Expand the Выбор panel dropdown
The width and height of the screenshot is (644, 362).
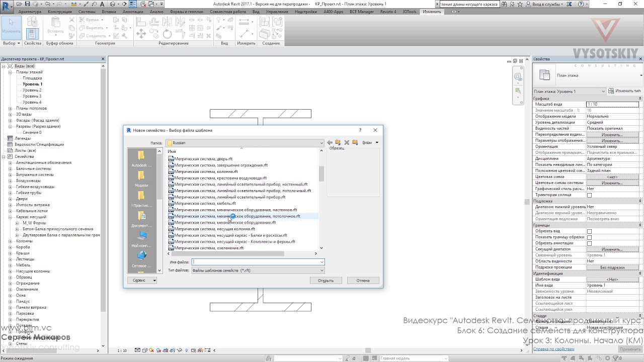pos(12,43)
